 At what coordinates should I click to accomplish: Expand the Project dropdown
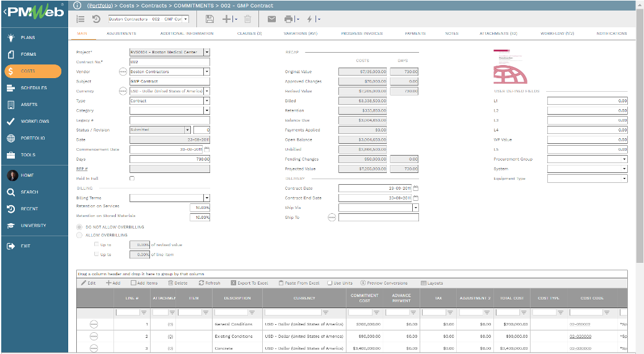tap(206, 52)
